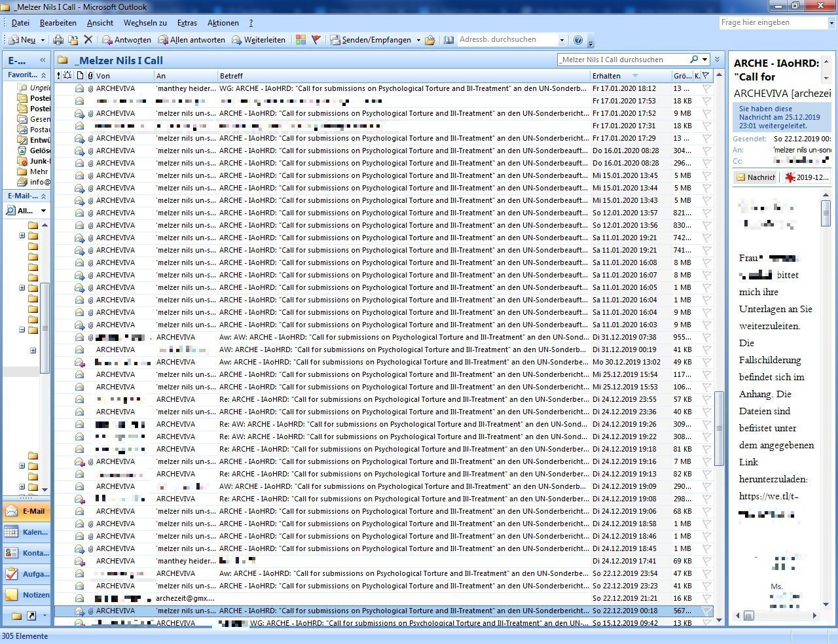Click the Adressb. durchsuchen field
This screenshot has width=838, height=644.
click(507, 40)
